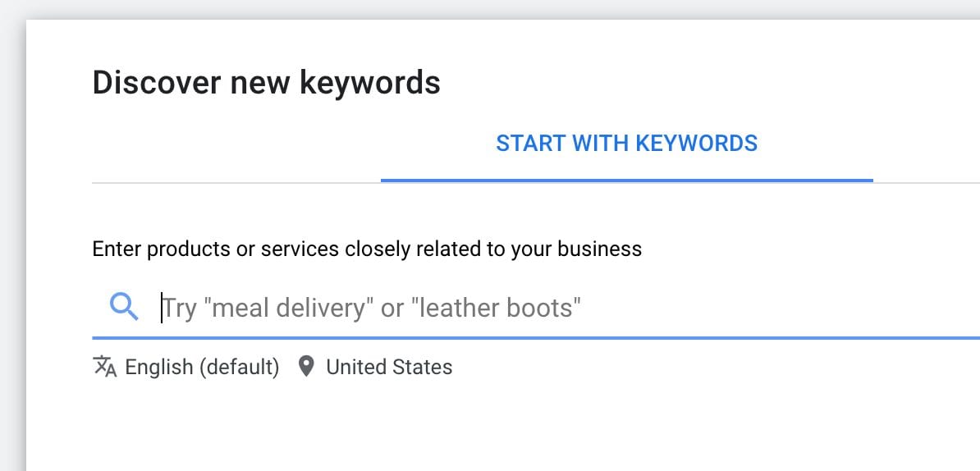Click the Discover new keywords heading
980x471 pixels.
(x=266, y=82)
